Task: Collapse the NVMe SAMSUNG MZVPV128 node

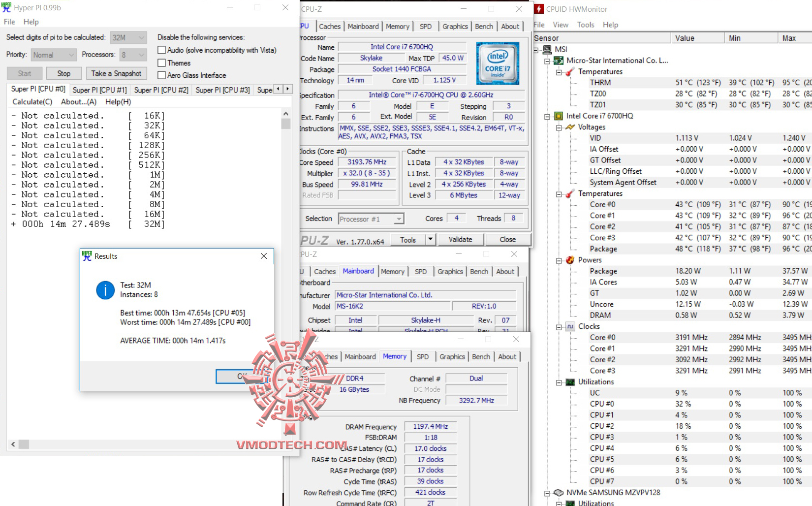Action: [x=547, y=493]
